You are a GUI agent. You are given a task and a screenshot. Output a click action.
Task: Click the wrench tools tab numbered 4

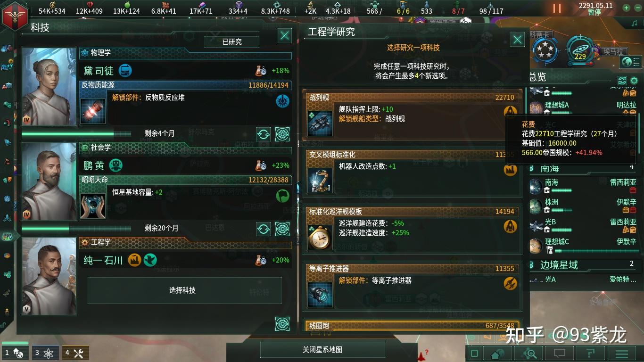tap(75, 353)
